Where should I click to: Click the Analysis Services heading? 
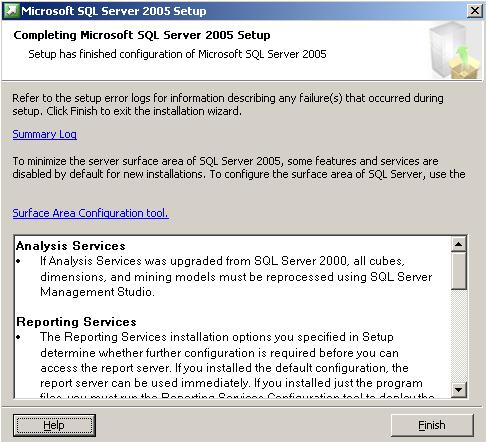click(x=71, y=246)
